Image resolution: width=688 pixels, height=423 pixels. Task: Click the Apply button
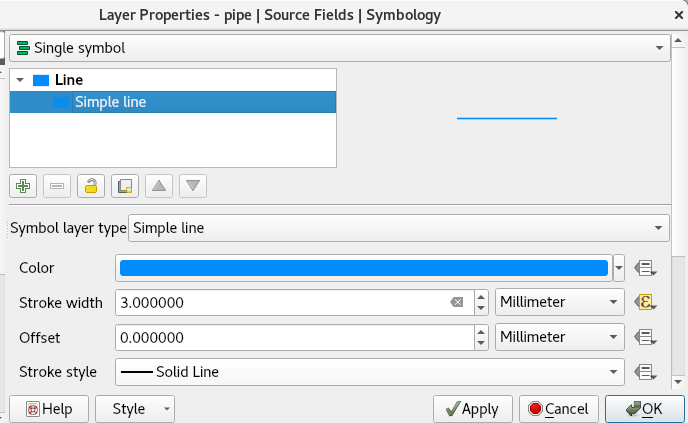pos(473,409)
